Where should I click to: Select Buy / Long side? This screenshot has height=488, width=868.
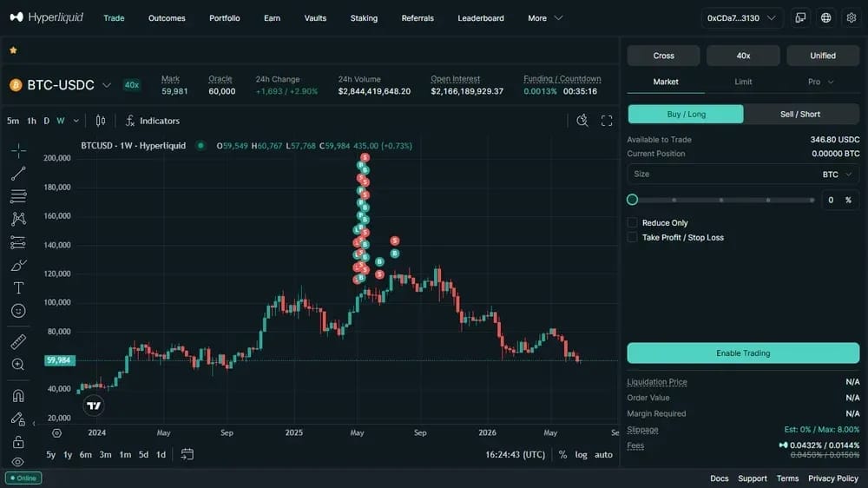pyautogui.click(x=686, y=114)
